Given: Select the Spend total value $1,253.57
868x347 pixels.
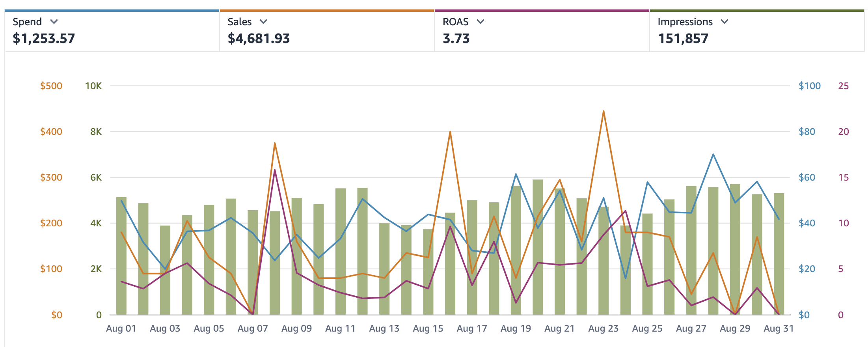Looking at the screenshot, I should [44, 39].
